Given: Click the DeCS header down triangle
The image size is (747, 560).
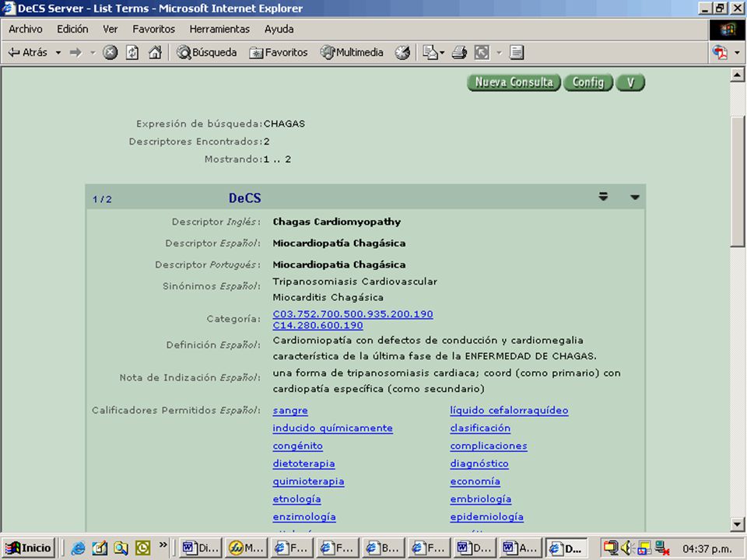Looking at the screenshot, I should point(635,197).
